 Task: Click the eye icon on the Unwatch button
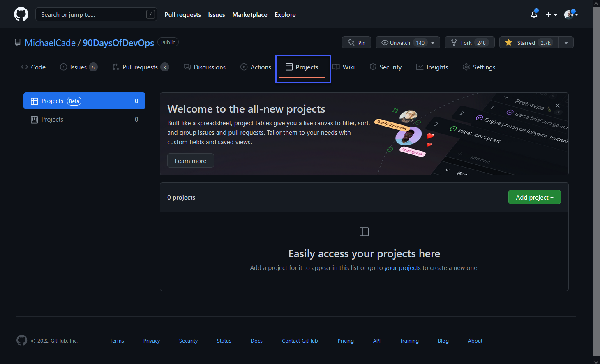tap(385, 42)
